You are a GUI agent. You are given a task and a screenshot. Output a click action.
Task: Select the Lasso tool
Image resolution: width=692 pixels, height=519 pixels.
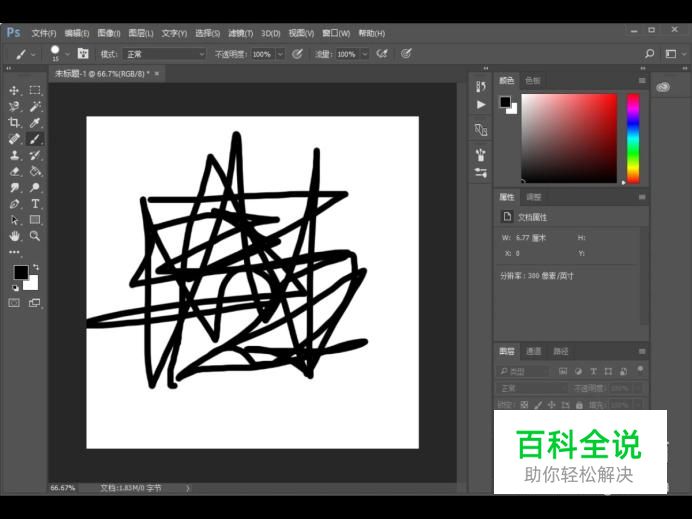[14, 106]
